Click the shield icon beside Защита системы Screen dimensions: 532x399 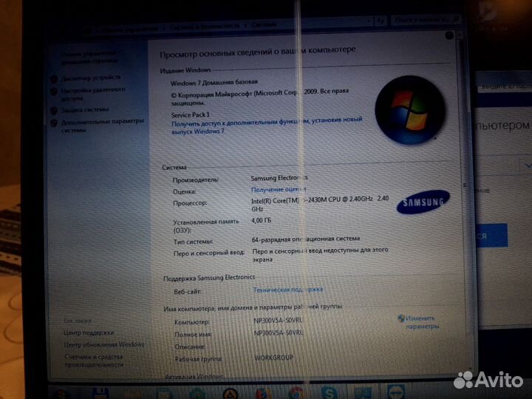tap(54, 111)
